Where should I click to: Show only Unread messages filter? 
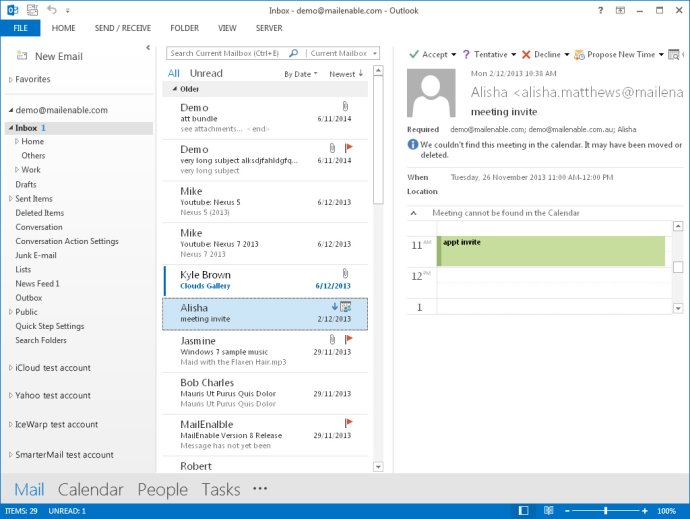[x=206, y=74]
